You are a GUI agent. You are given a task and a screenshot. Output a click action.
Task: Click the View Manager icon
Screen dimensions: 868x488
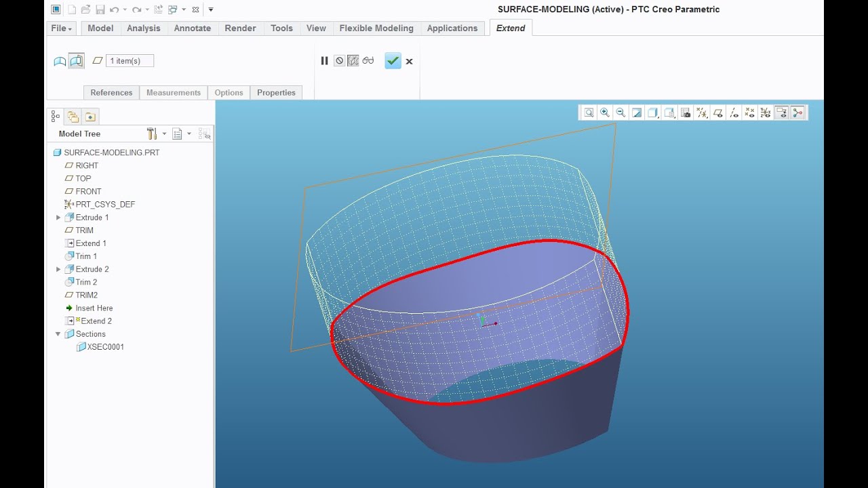[686, 113]
